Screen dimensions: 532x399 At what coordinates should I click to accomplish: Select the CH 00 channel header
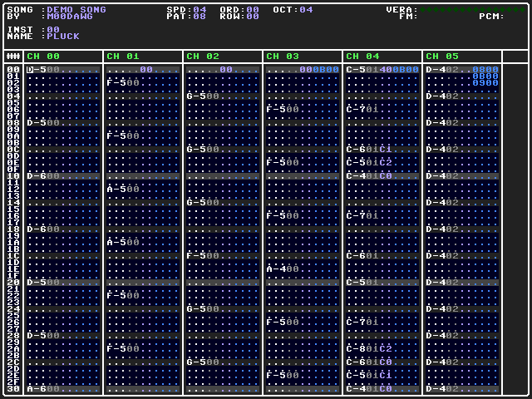click(x=43, y=57)
